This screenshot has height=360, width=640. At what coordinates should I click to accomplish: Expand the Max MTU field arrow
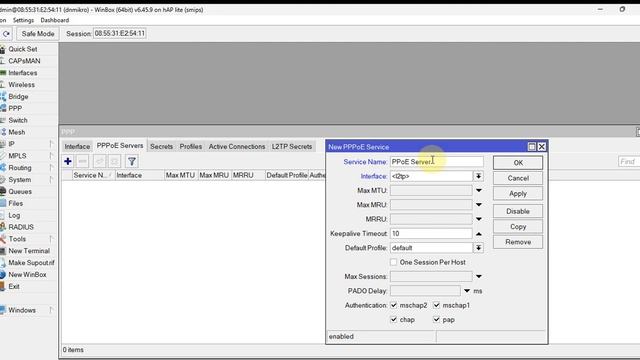(x=479, y=190)
